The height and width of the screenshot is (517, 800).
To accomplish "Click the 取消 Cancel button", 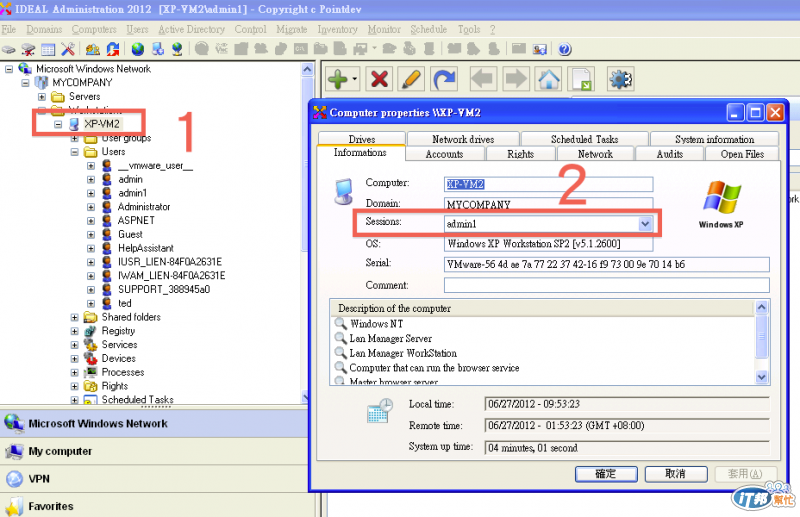I will (x=676, y=474).
